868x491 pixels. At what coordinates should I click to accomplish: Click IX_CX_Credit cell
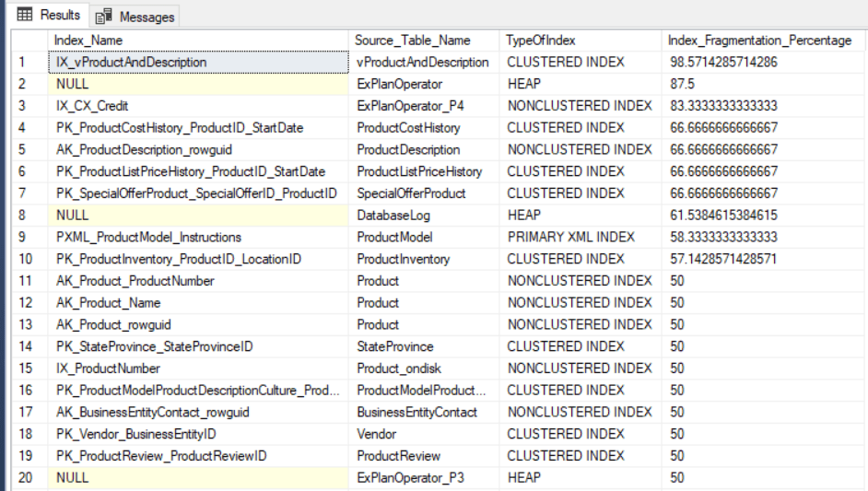point(198,106)
